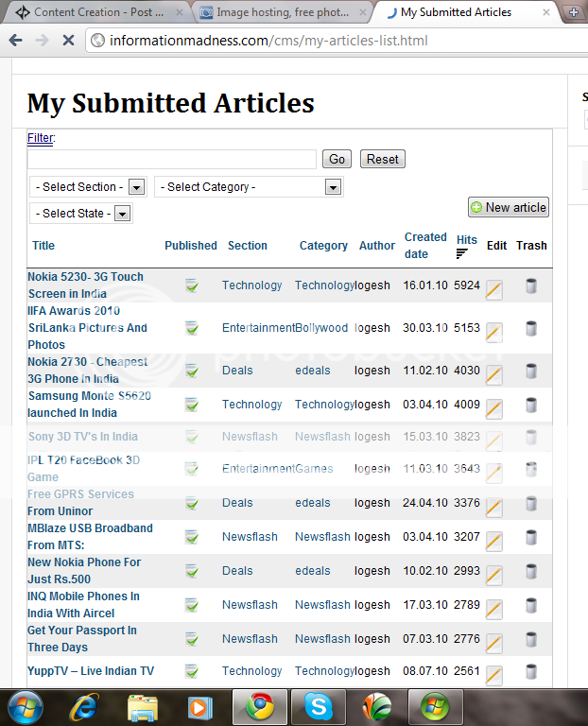
Task: Sort table by Created date column
Action: 425,246
